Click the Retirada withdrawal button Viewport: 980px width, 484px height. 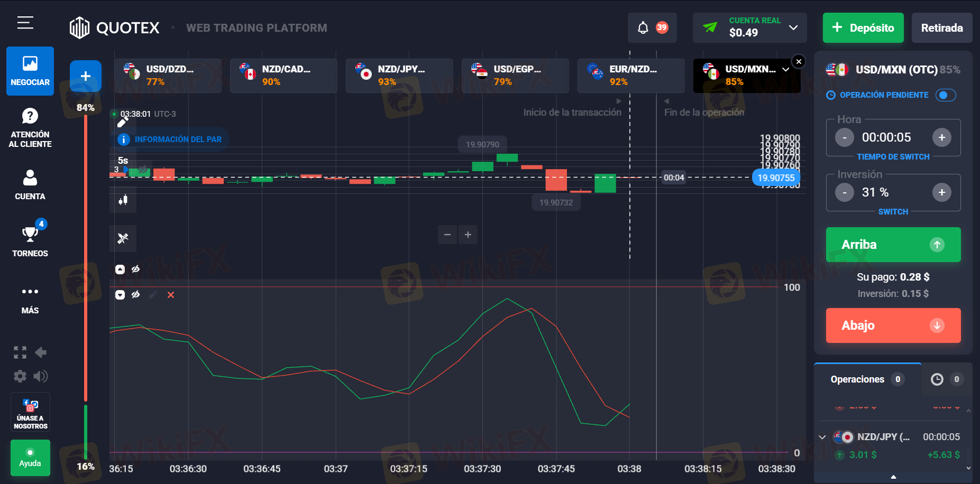click(942, 27)
